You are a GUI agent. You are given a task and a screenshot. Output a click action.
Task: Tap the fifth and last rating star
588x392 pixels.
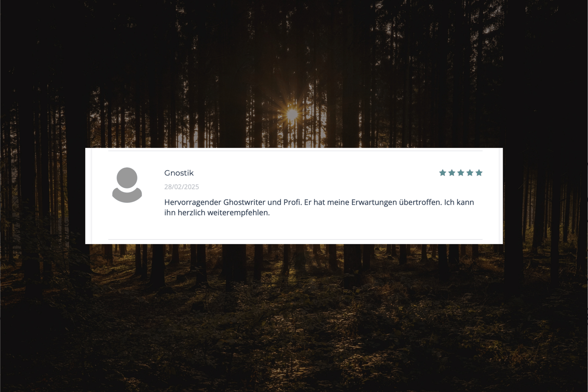click(479, 173)
